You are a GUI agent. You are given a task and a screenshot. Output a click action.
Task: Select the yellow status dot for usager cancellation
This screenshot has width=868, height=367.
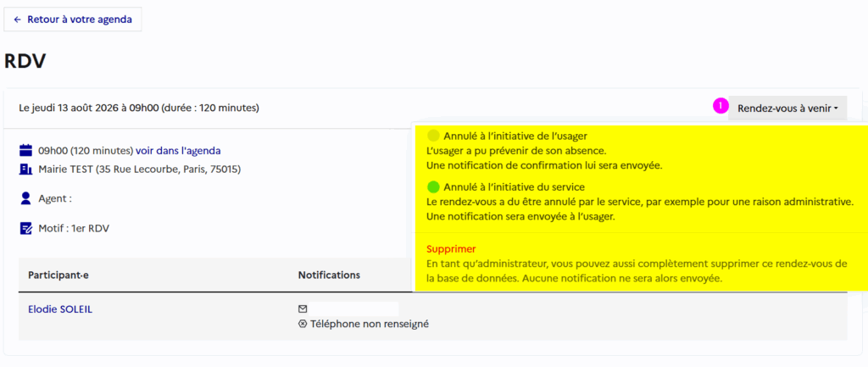tap(434, 136)
